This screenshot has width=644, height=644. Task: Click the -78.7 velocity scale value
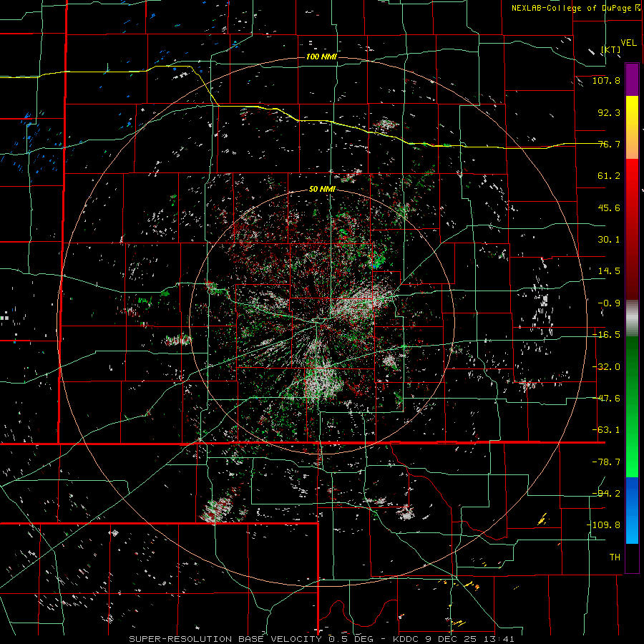606,462
